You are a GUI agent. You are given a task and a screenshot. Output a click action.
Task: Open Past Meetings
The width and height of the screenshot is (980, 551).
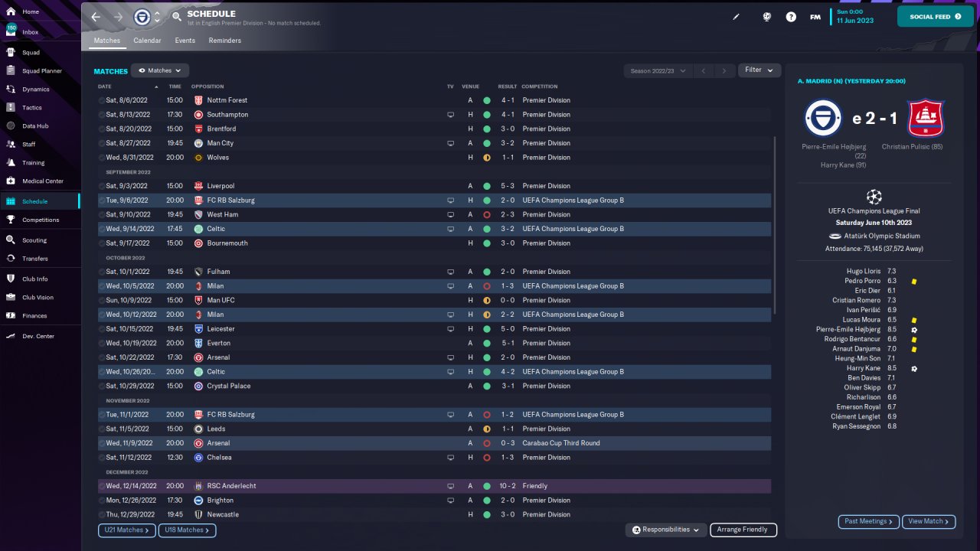868,521
